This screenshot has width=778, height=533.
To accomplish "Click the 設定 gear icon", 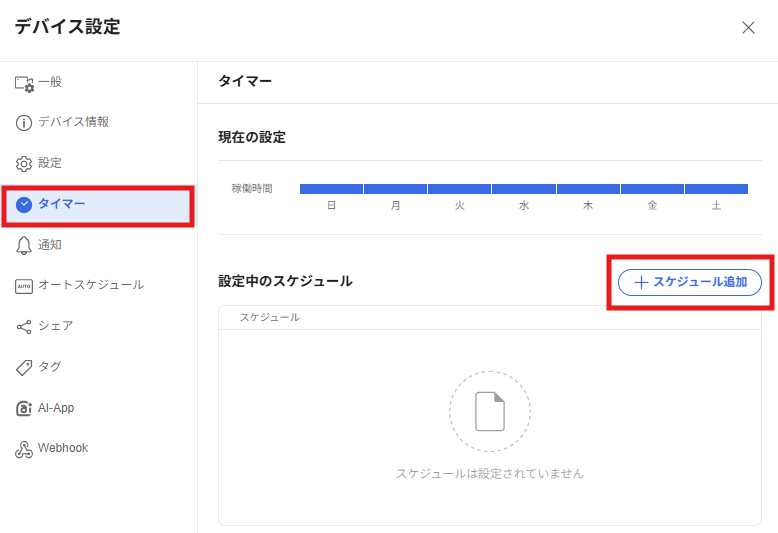I will [24, 164].
